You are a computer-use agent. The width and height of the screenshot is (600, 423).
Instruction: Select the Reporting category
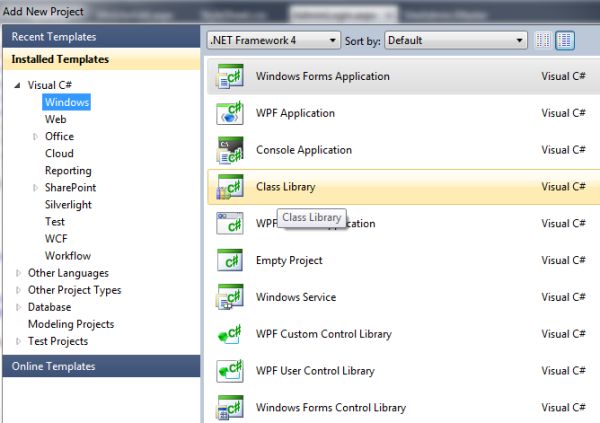pos(68,171)
